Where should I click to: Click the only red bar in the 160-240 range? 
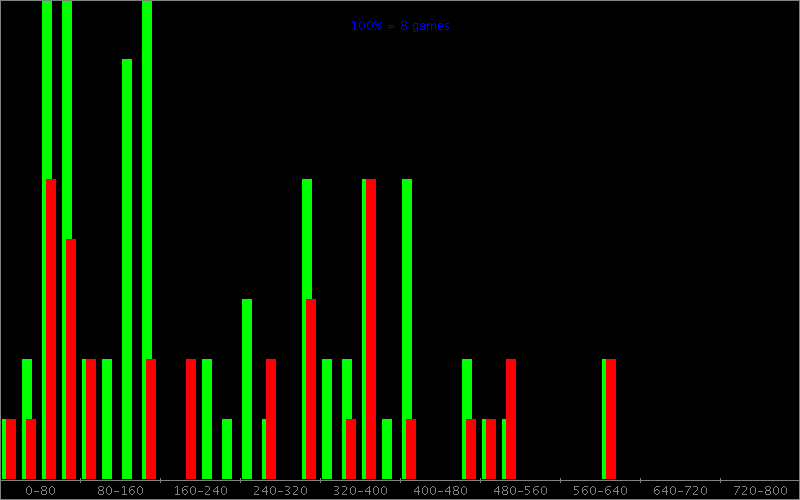[191, 419]
